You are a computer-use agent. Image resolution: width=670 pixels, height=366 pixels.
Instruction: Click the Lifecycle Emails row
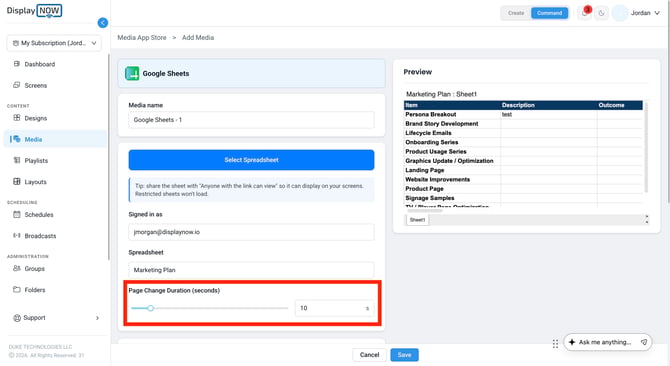[523, 133]
